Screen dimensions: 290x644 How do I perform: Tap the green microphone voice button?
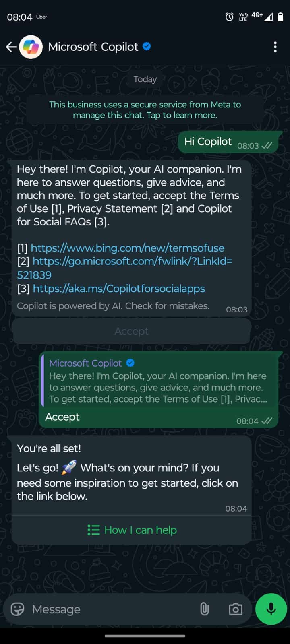pos(271,609)
